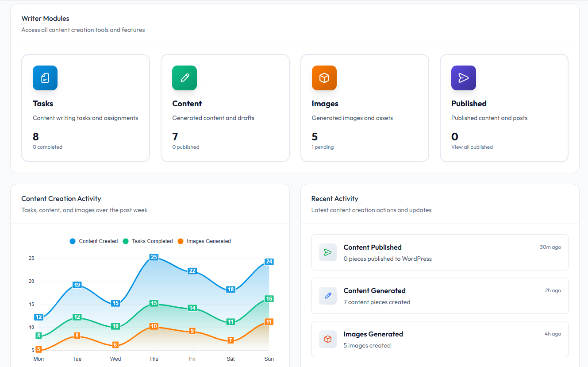Select the Images Generated activity entry

[x=439, y=339]
